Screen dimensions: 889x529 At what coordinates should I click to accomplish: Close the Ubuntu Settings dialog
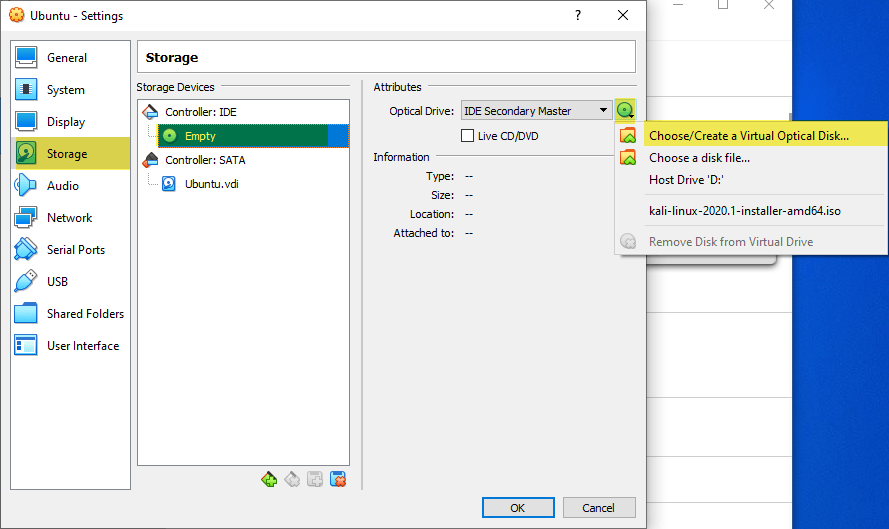tap(623, 15)
